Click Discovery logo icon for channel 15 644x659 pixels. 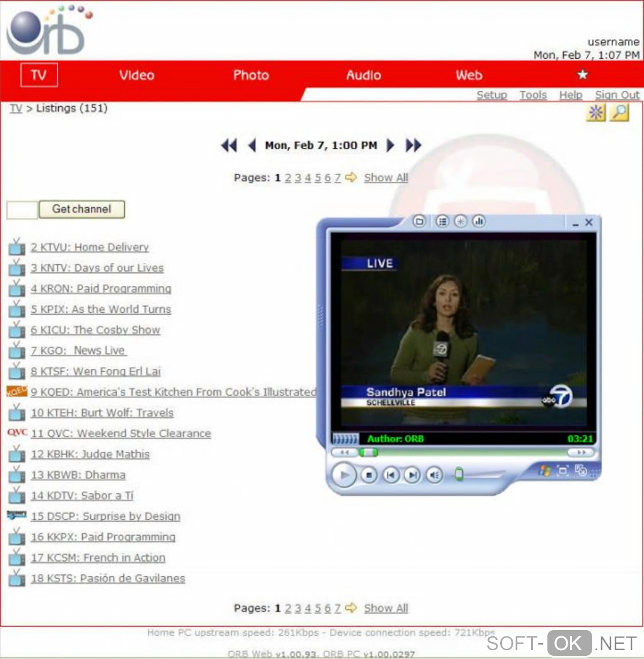click(x=17, y=515)
